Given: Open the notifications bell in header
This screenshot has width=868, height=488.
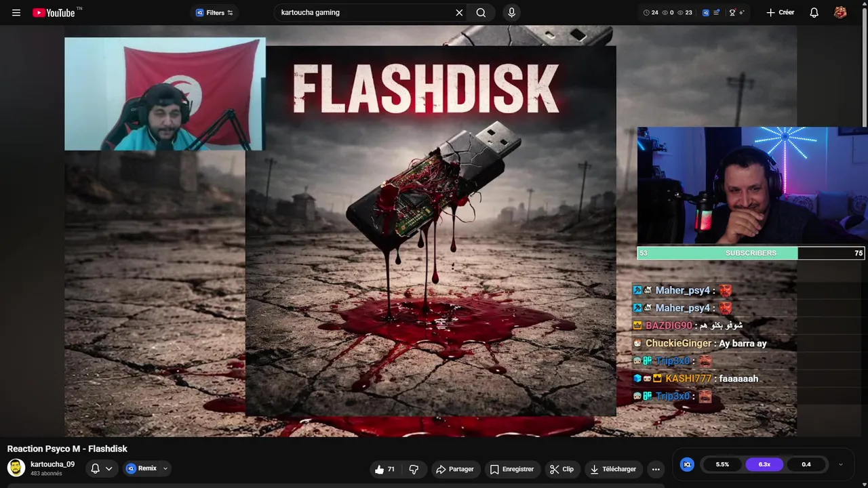Looking at the screenshot, I should pyautogui.click(x=814, y=13).
